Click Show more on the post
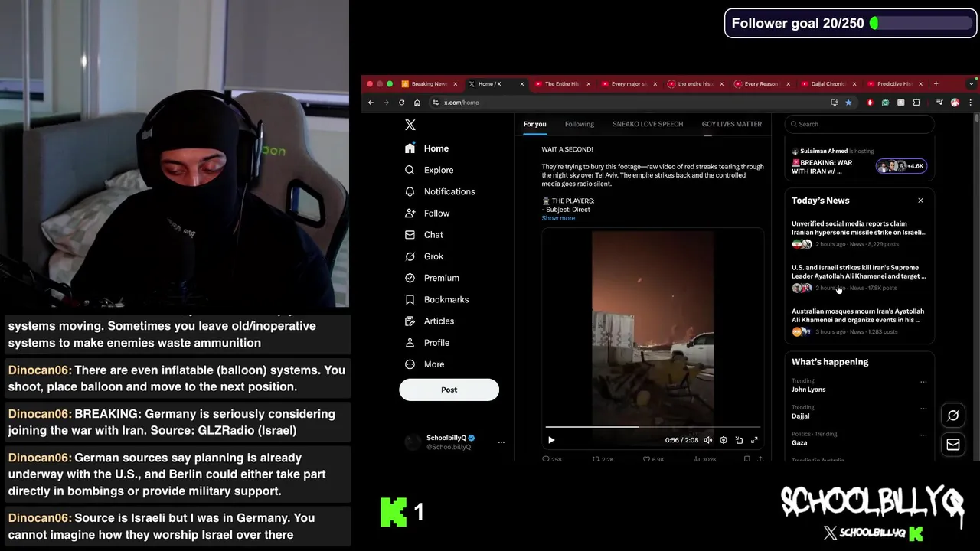Screen dimensions: 980x551 (558, 218)
